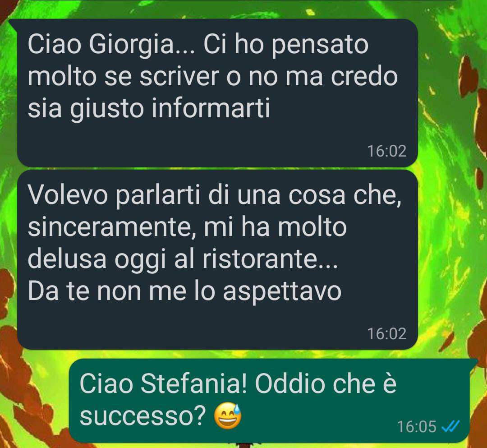487x448 pixels.
Task: Tap the word "Giorgia" in first message
Action: click(131, 46)
